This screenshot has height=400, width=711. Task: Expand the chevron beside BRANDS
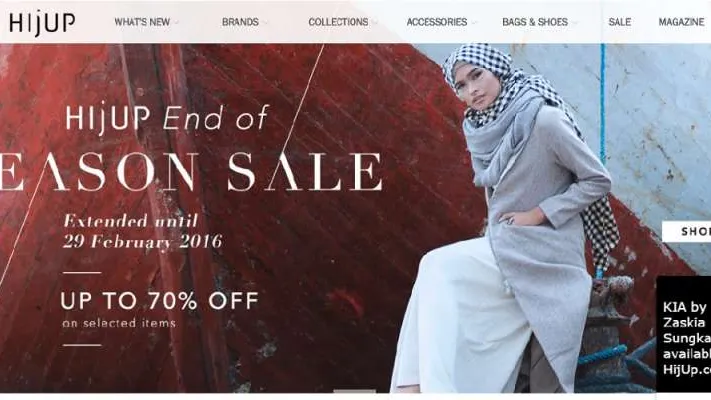266,22
